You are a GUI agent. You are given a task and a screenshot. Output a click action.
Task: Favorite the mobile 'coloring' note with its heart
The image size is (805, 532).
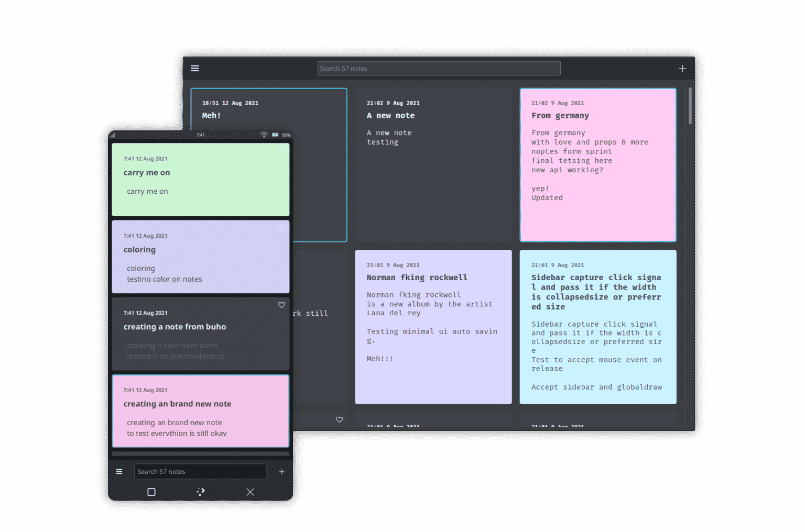click(281, 228)
